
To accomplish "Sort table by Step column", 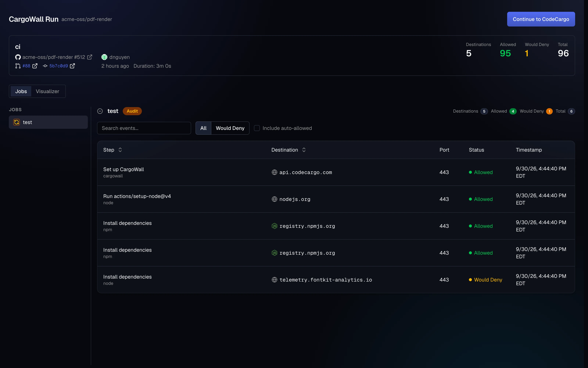I will pyautogui.click(x=120, y=150).
